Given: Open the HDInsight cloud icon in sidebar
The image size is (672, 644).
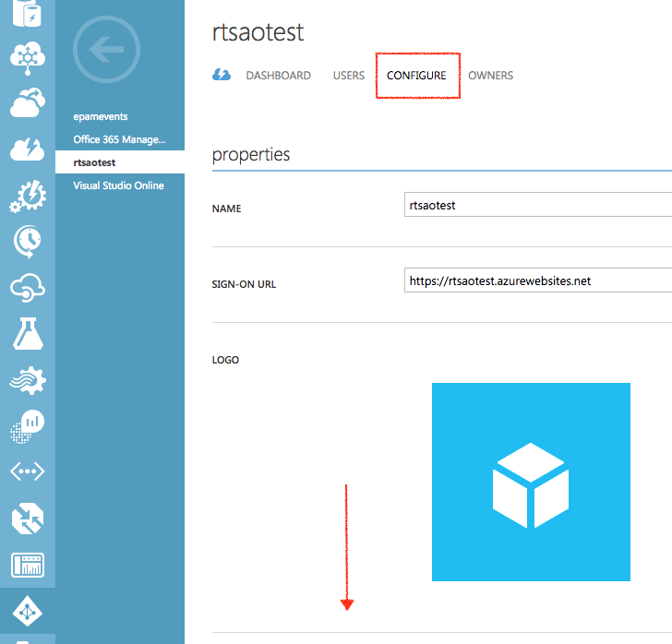Looking at the screenshot, I should click(x=28, y=58).
